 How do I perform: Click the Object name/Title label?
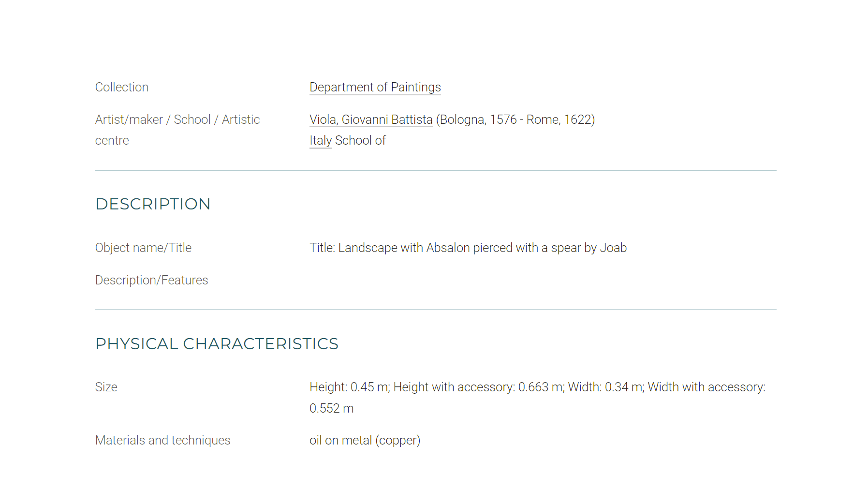pos(143,248)
